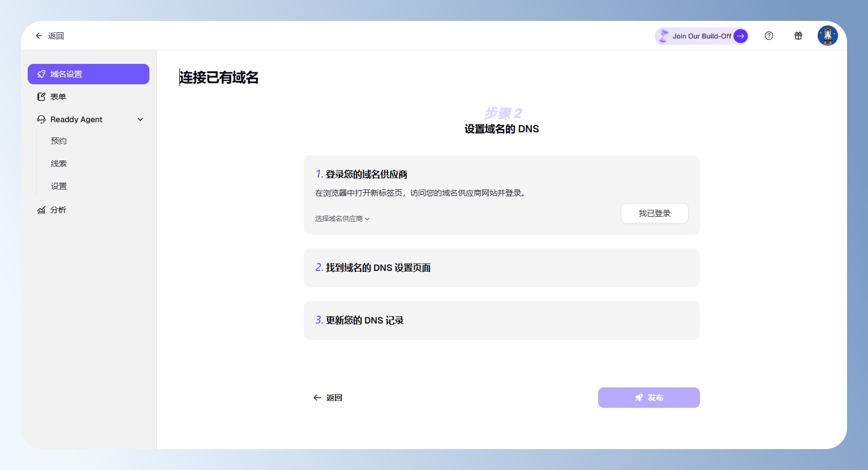868x470 pixels.
Task: Open the user avatar profile menu
Action: pyautogui.click(x=827, y=36)
